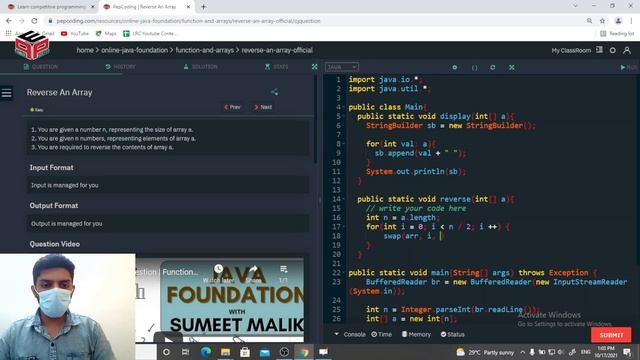Zoom page via magnifier in address bar
Viewport: 640px width, 360px height.
(589, 21)
